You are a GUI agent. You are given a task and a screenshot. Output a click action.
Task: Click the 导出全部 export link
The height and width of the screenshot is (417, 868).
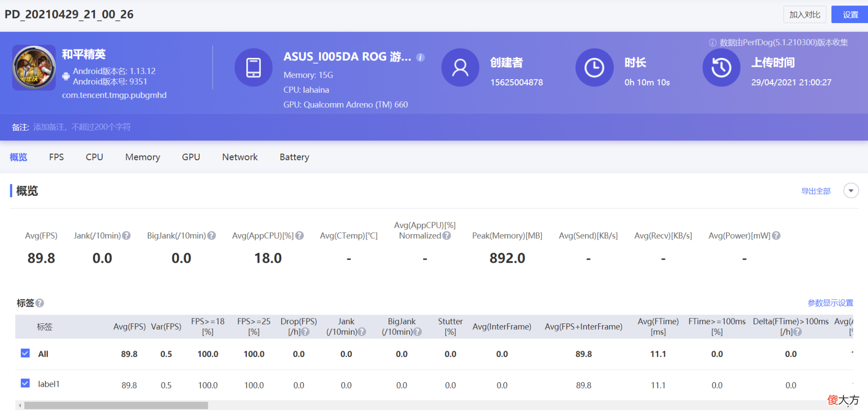816,191
